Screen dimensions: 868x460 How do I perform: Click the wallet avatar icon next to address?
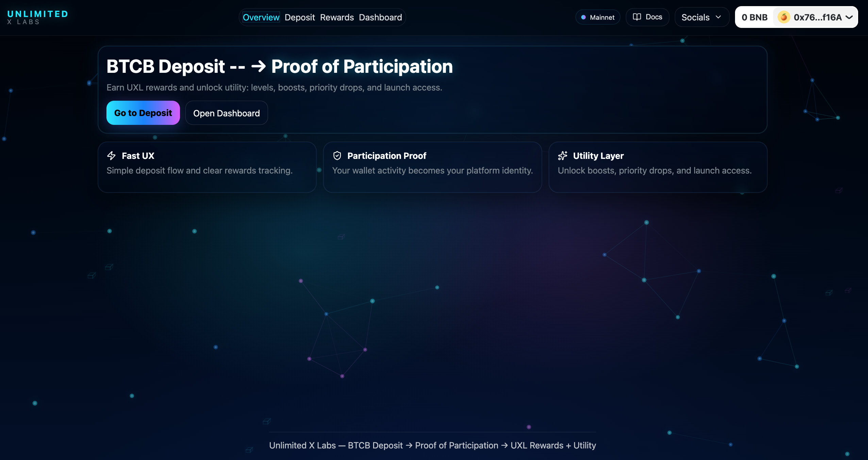click(x=783, y=17)
